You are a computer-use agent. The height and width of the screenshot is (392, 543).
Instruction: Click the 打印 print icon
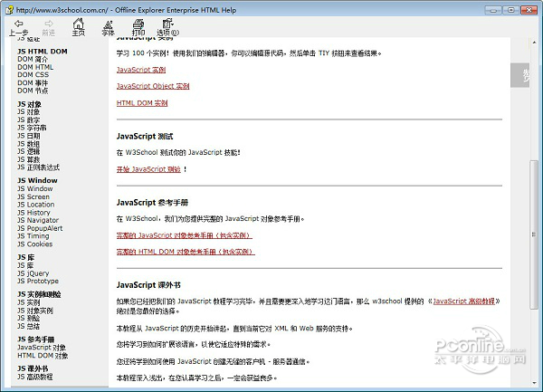(138, 27)
